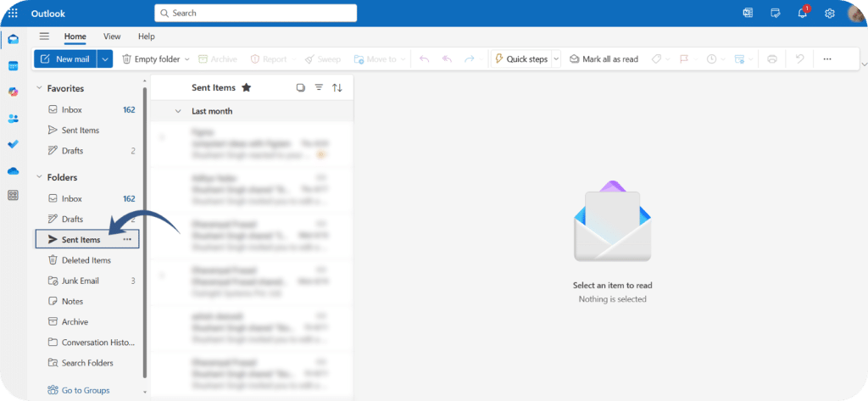Click the Report button
Viewport: 868px width, 401px height.
[x=269, y=59]
